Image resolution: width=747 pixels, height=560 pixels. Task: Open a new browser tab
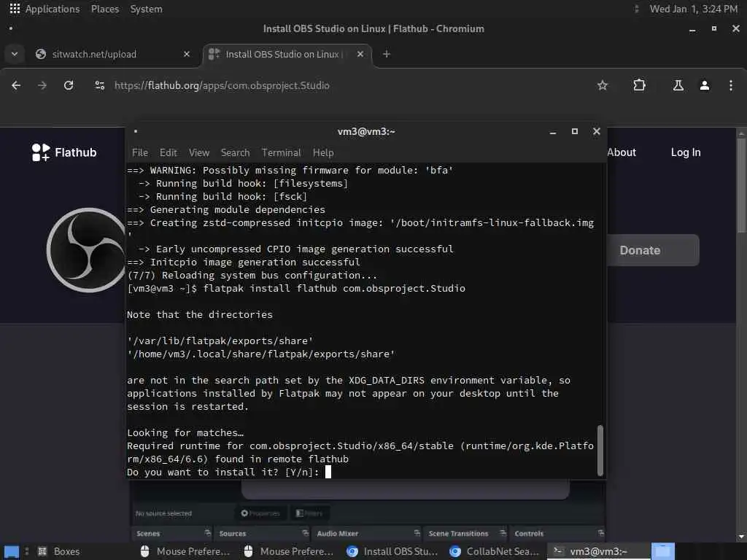click(x=387, y=54)
